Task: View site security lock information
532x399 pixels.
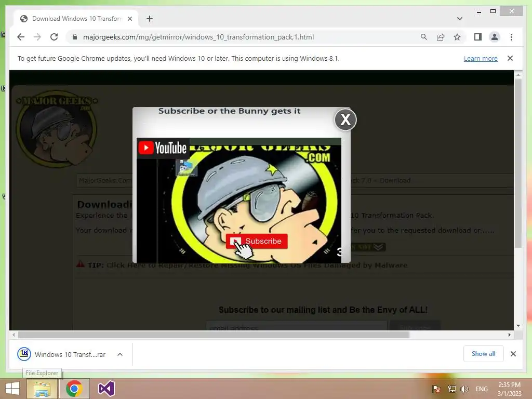Action: pyautogui.click(x=75, y=37)
